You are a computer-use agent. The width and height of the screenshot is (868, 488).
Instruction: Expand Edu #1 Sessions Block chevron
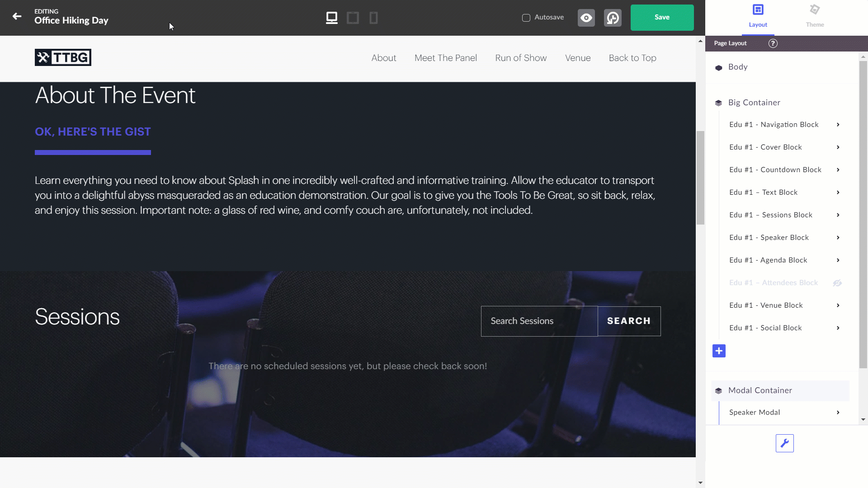tap(838, 215)
